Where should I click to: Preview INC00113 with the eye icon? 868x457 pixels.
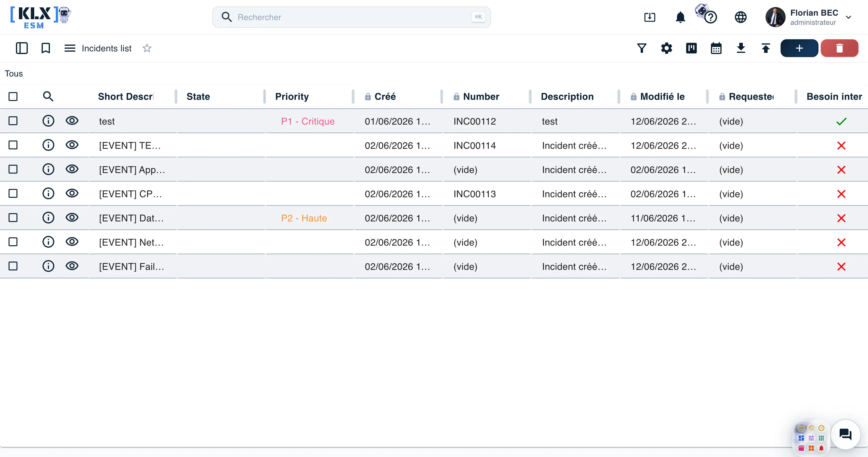tap(72, 193)
